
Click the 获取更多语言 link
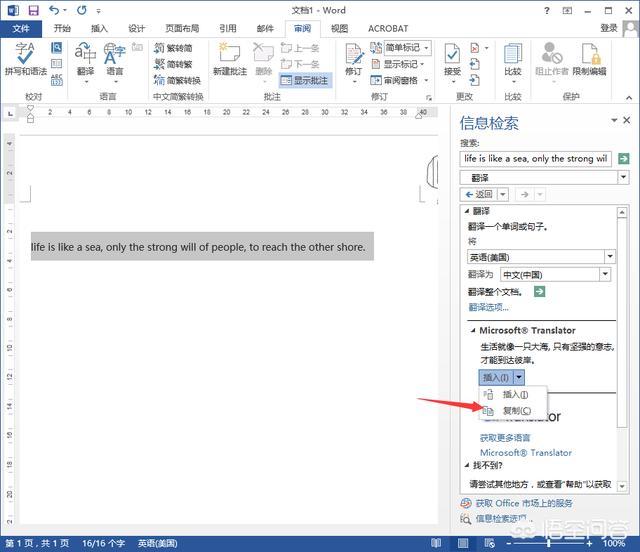[505, 438]
